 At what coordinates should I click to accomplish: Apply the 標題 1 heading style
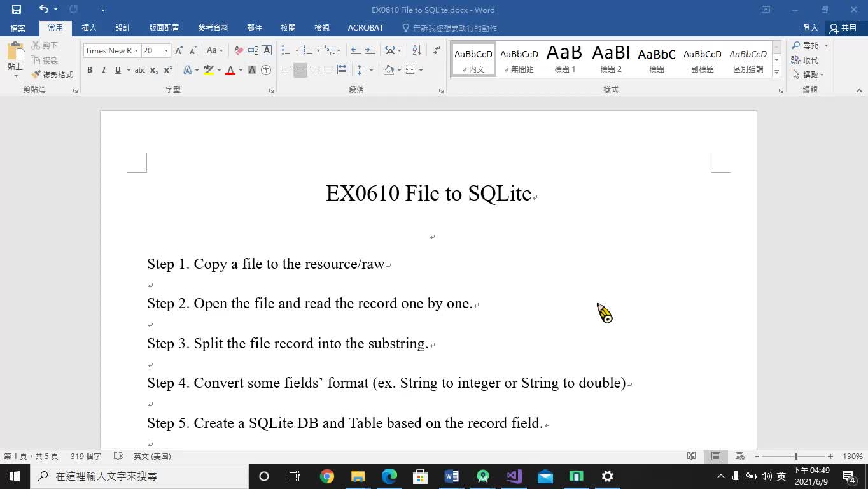(x=564, y=59)
